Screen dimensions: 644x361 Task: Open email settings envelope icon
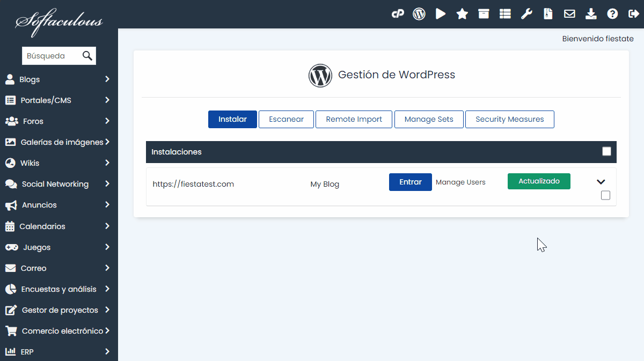(x=569, y=14)
